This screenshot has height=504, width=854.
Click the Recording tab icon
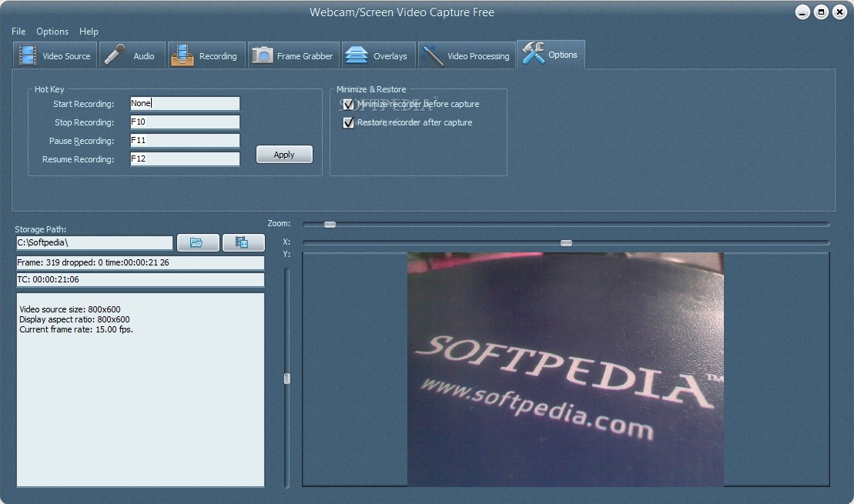(183, 55)
